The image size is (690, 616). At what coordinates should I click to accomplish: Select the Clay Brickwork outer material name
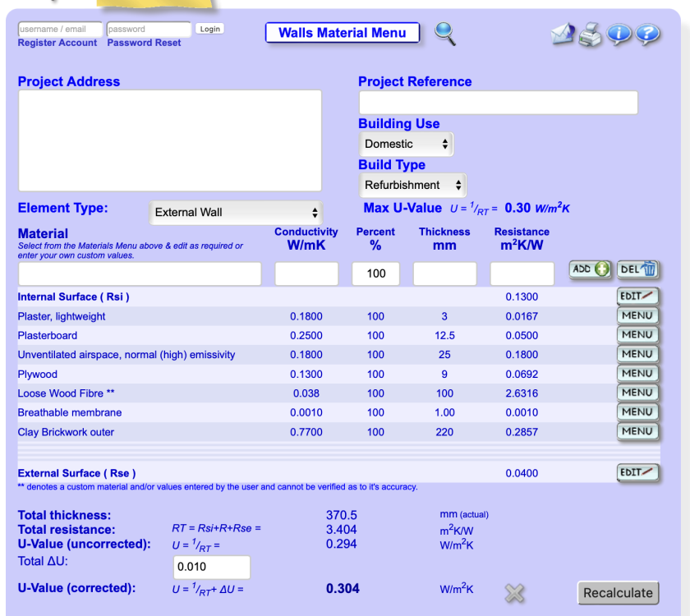(x=66, y=432)
